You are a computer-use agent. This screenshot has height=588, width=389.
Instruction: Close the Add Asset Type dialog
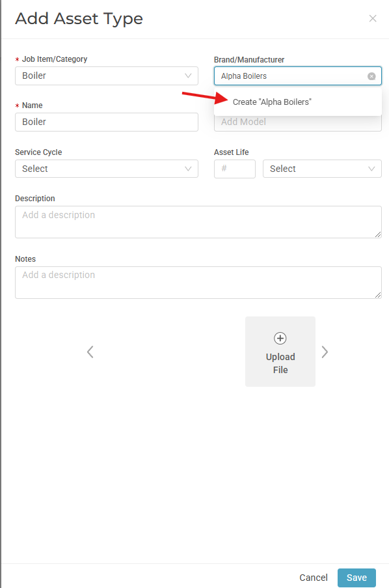(x=373, y=18)
